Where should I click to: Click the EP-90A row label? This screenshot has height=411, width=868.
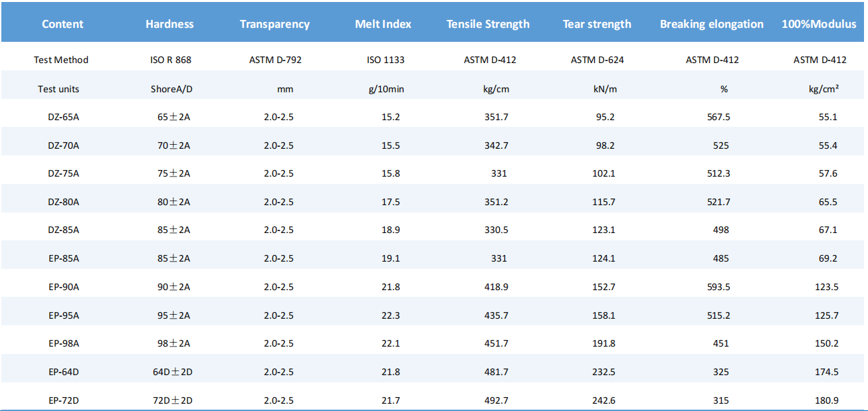(x=63, y=287)
